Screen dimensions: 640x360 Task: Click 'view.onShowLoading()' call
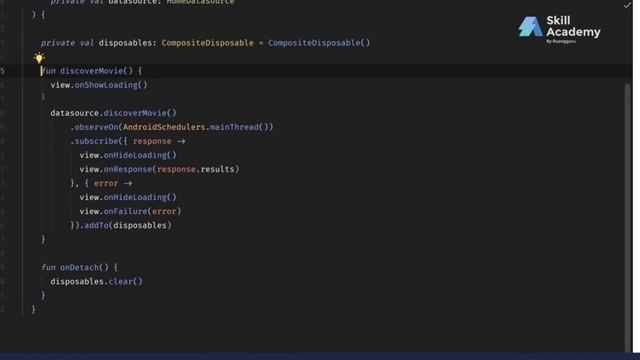coord(99,85)
